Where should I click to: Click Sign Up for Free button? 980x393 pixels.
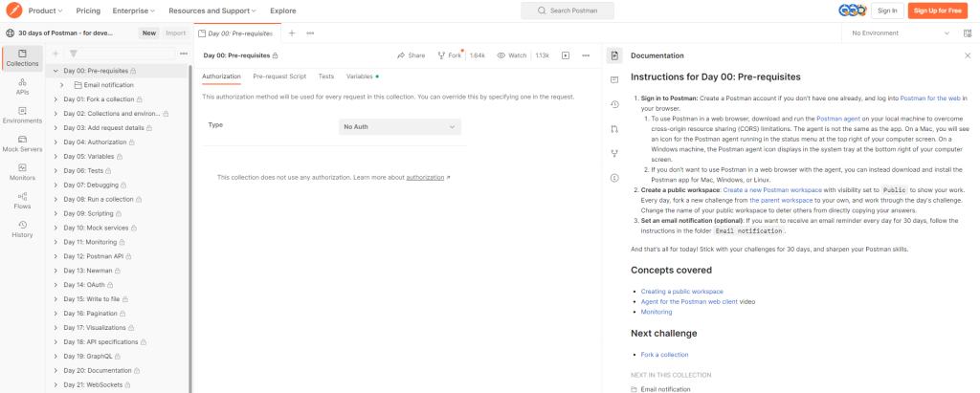coord(938,11)
